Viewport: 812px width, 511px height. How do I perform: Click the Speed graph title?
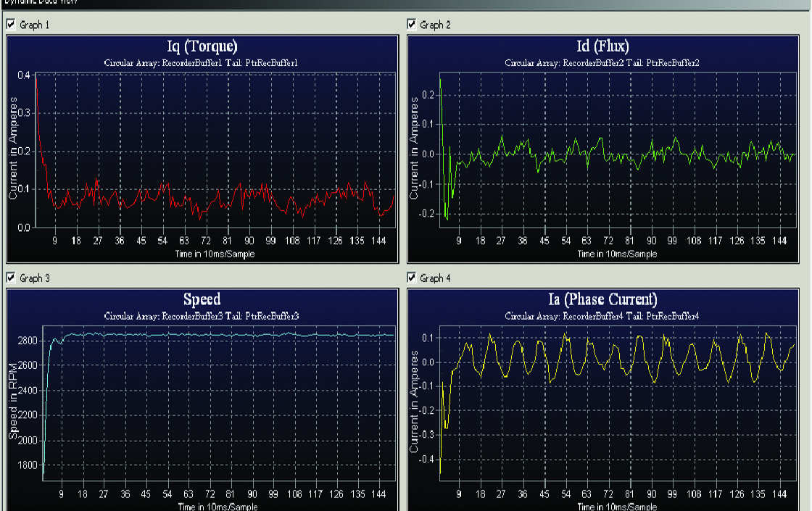[202, 299]
